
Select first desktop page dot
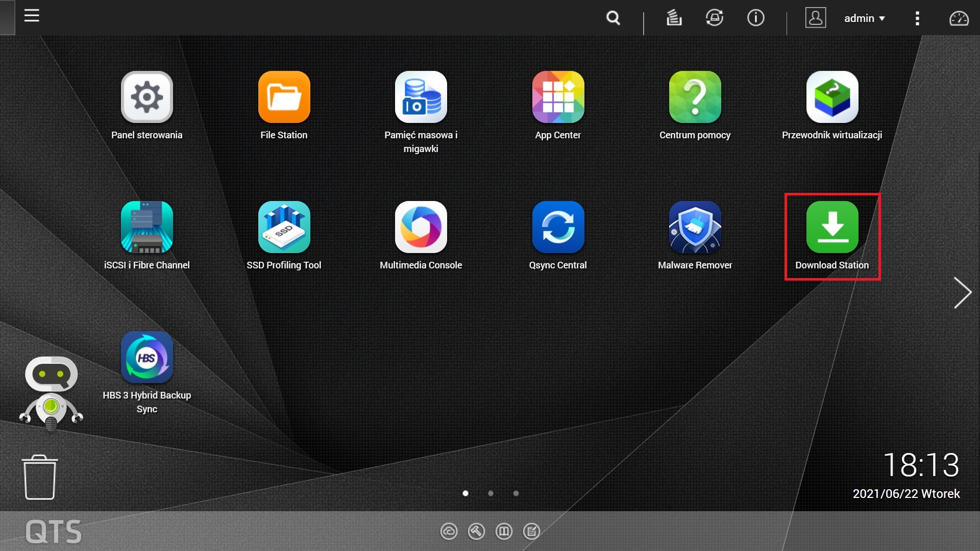(x=465, y=493)
